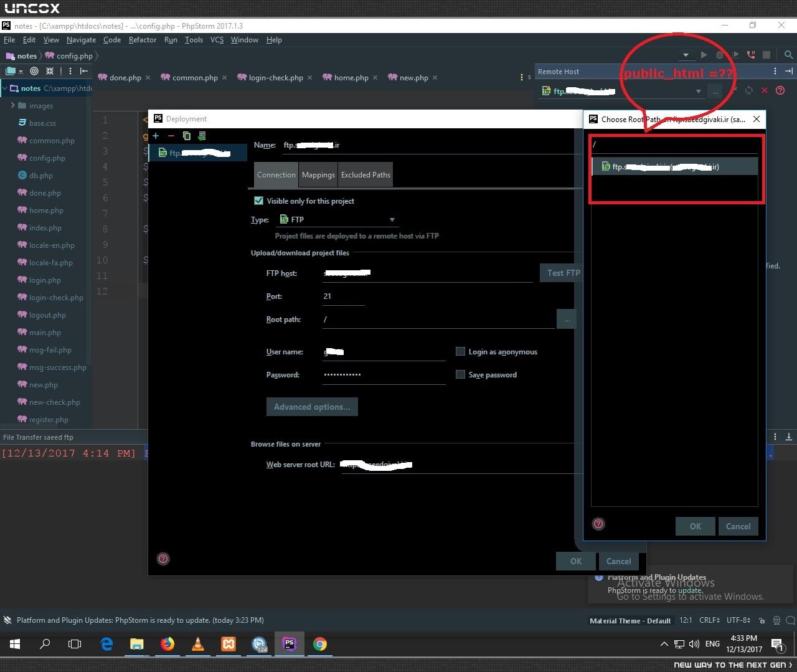Image resolution: width=797 pixels, height=672 pixels.
Task: Open help in the Deployment dialog
Action: (163, 559)
